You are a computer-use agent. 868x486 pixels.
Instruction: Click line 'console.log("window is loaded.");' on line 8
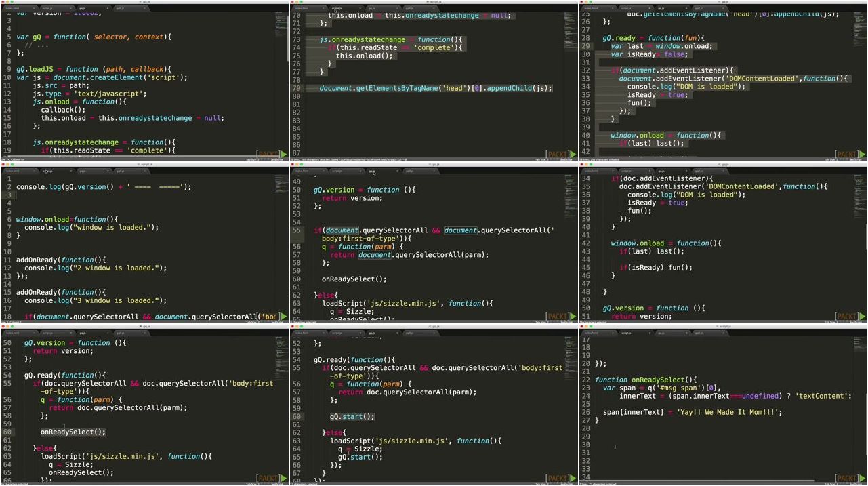point(91,227)
